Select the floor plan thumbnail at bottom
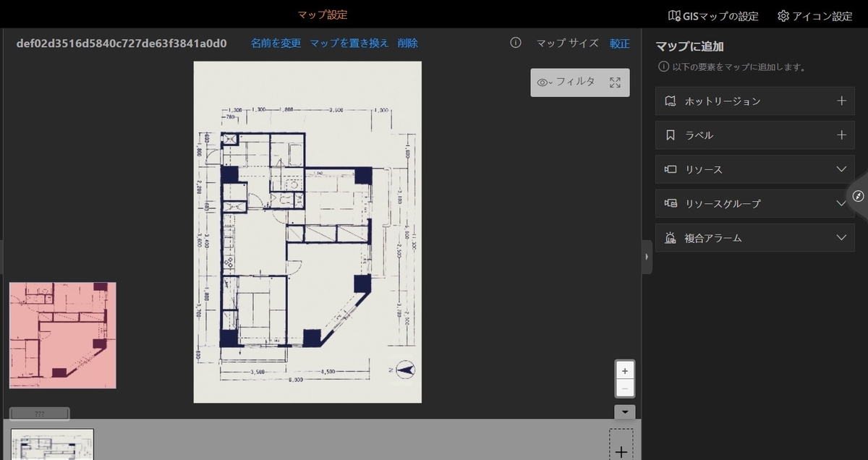The width and height of the screenshot is (868, 460). tap(52, 444)
